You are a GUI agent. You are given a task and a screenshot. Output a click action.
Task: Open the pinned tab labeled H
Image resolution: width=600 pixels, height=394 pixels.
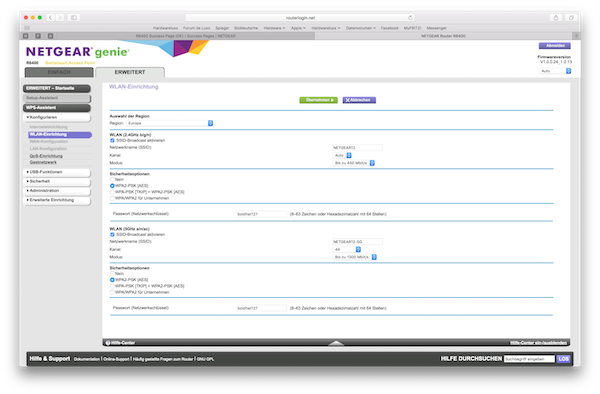pyautogui.click(x=26, y=36)
